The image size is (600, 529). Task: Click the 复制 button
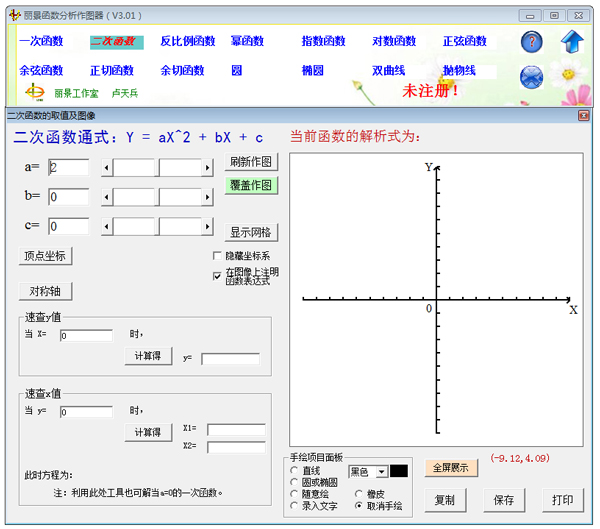(445, 500)
